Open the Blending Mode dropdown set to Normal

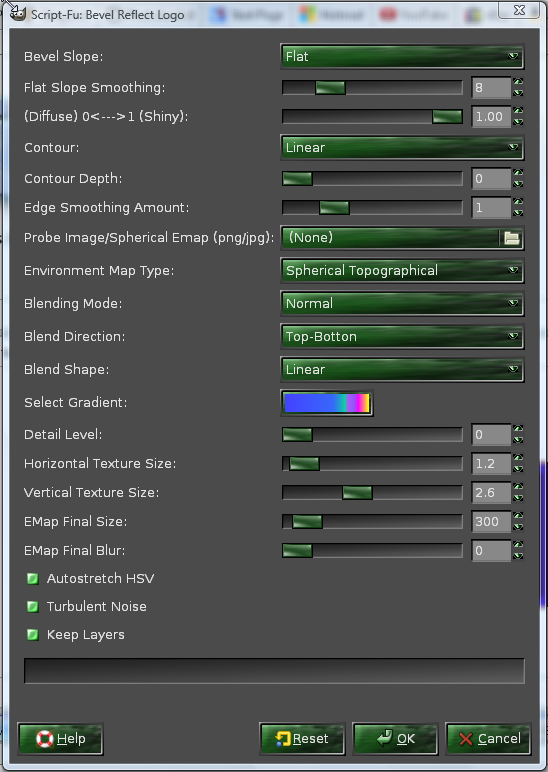(x=402, y=304)
